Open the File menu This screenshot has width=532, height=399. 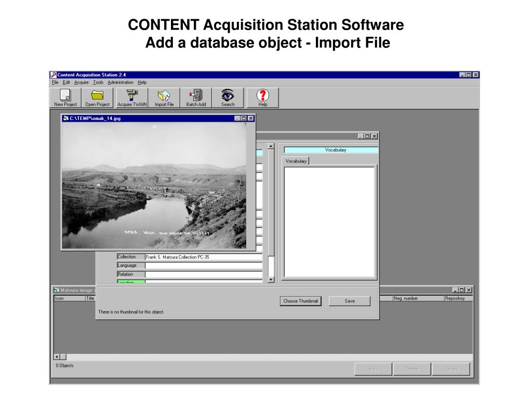point(55,83)
